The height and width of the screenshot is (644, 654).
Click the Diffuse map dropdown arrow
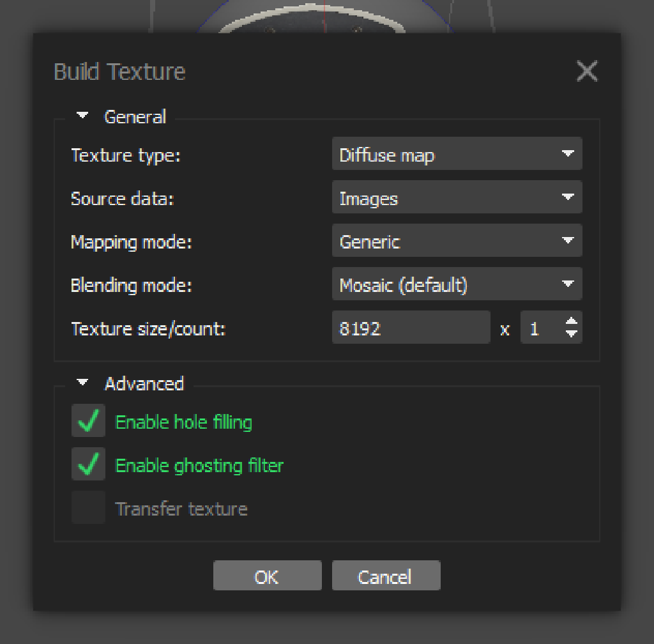[568, 154]
